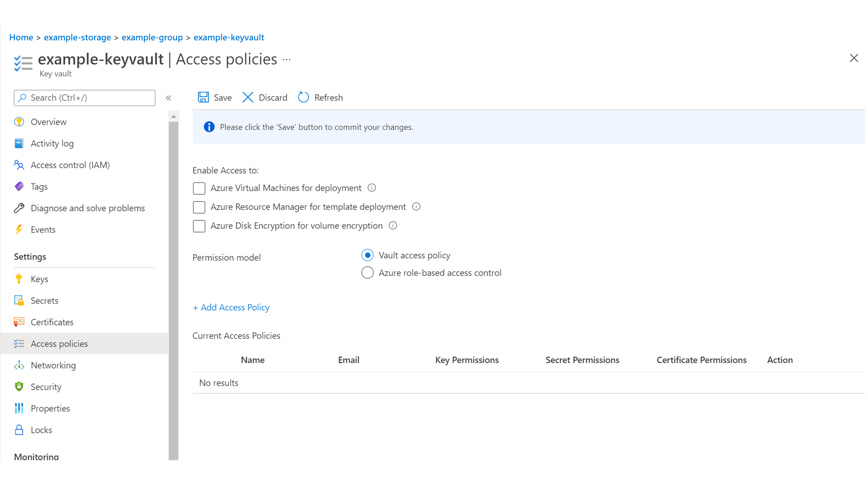Click the Save button label
Image resolution: width=868 pixels, height=483 pixels.
223,97
